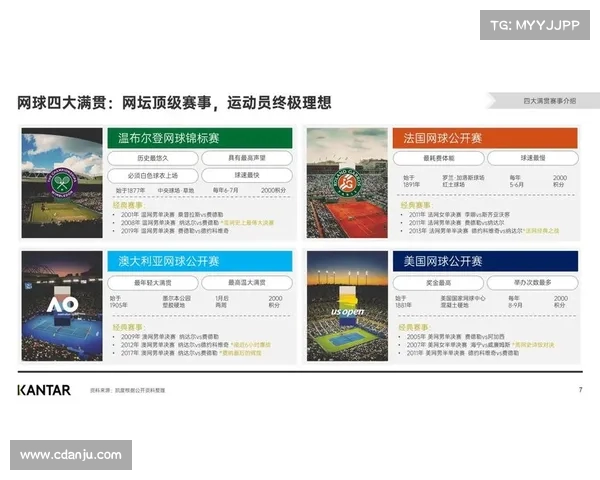Viewport: 600px width, 480px height.
Task: Select the 最高温大满贯 pill tag
Action: (x=247, y=282)
